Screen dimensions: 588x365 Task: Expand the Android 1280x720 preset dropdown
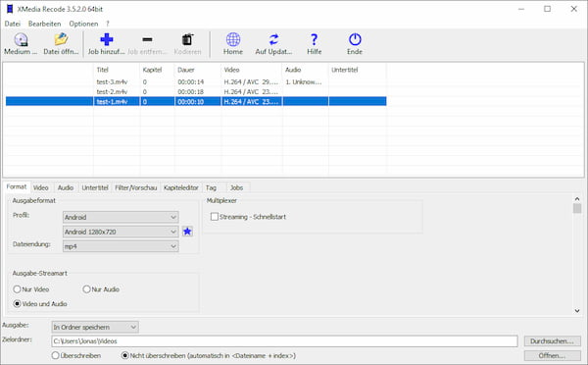[x=121, y=232]
